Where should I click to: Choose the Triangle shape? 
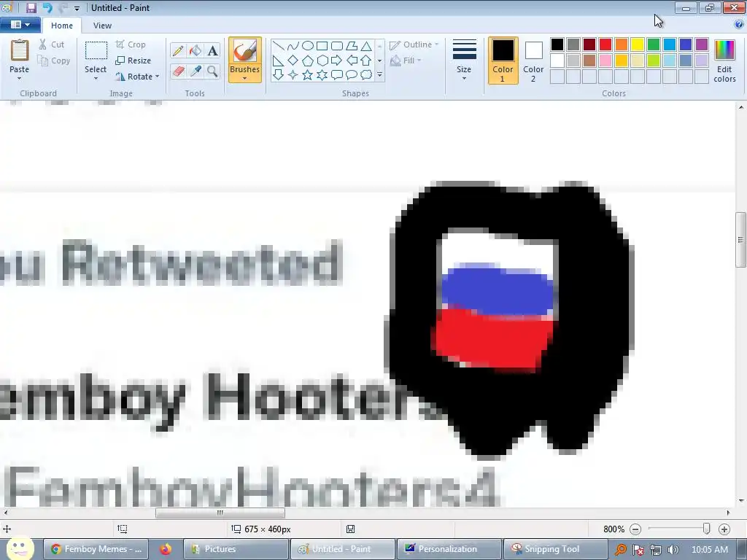[366, 46]
